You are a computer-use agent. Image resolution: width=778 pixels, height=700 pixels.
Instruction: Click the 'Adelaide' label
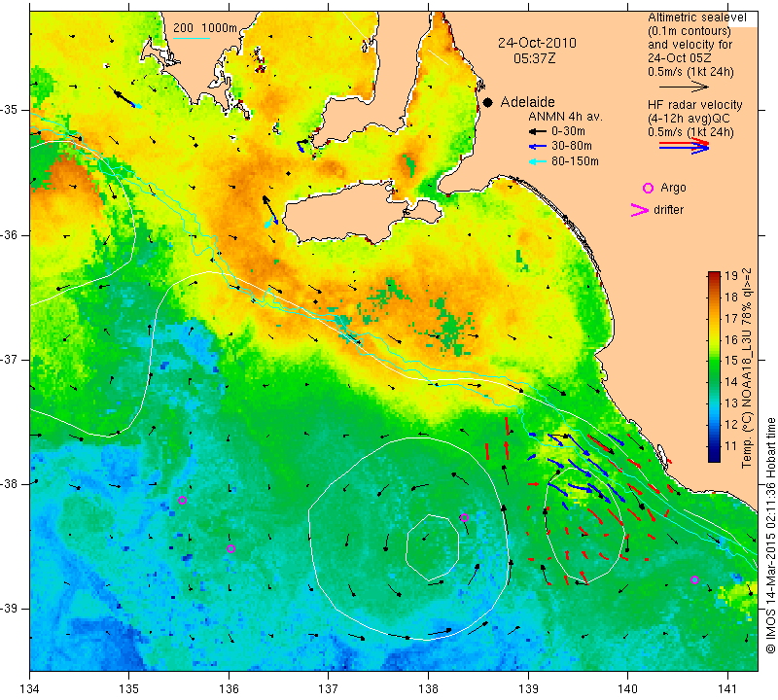527,102
